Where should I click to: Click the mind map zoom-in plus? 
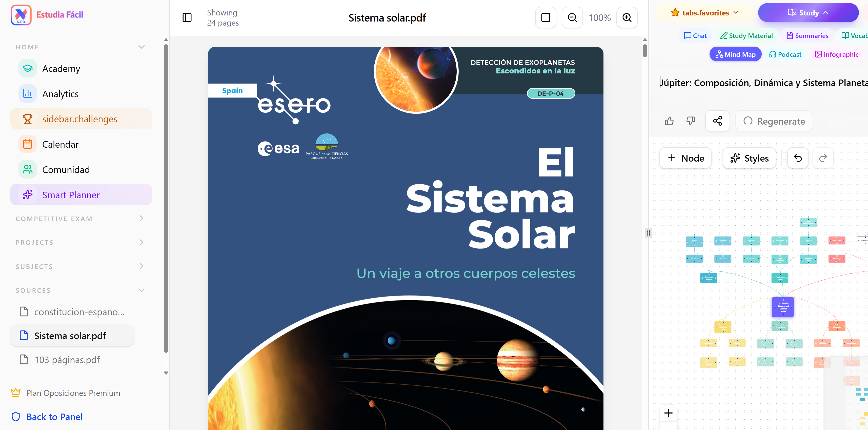(x=668, y=413)
